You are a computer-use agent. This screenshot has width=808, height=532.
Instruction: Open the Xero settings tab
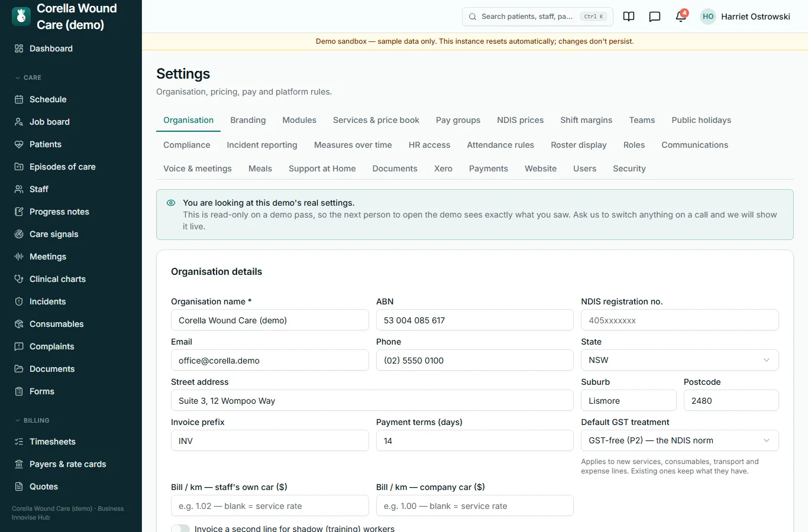tap(443, 168)
